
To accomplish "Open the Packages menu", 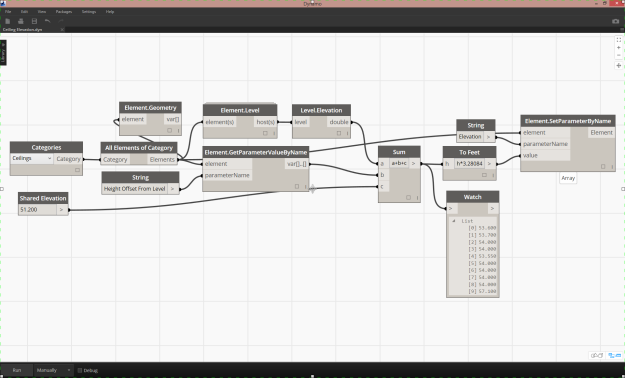I will click(x=64, y=12).
